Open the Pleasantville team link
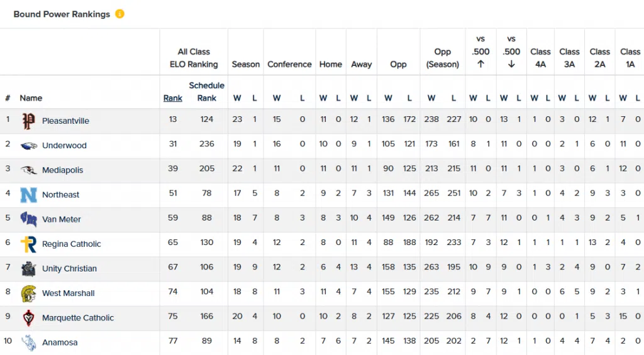 (x=65, y=121)
